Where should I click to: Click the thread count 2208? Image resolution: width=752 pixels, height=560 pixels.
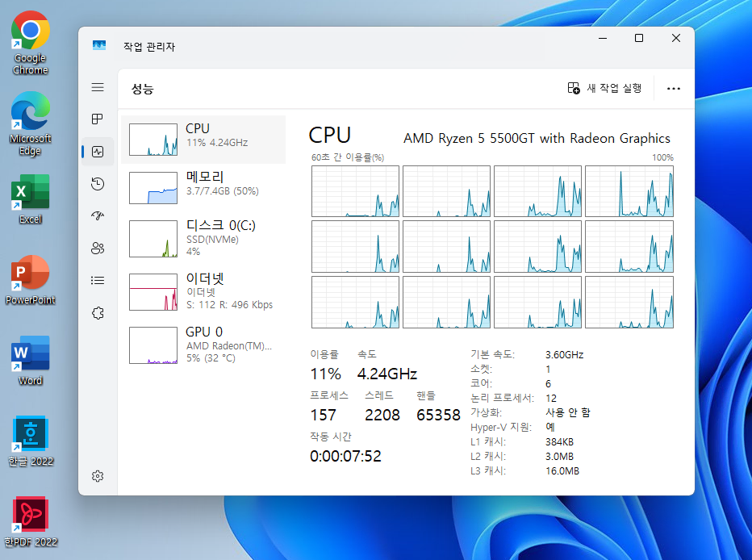pyautogui.click(x=382, y=416)
